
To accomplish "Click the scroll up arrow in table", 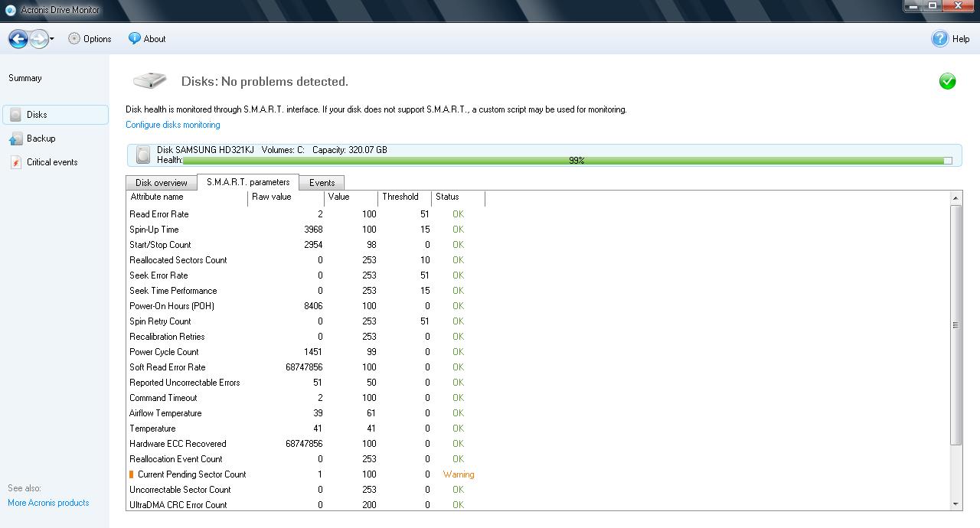I will coord(955,198).
